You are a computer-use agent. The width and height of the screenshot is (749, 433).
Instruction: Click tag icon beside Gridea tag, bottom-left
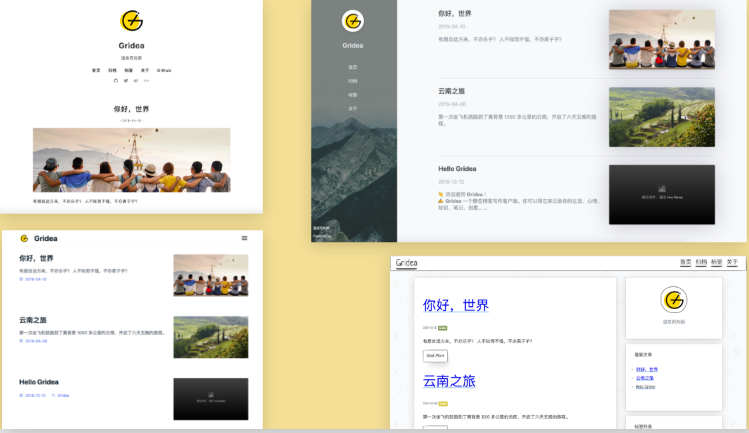54,395
